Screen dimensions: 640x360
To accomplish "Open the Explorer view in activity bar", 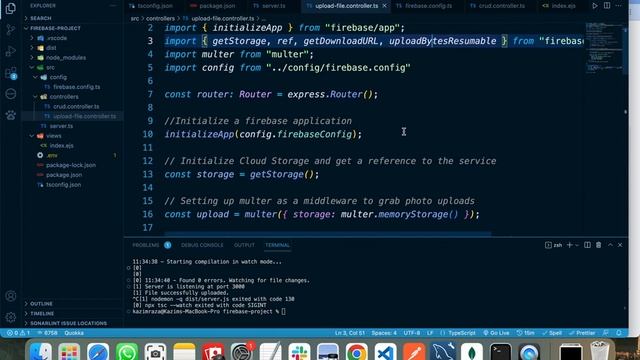I will click(x=11, y=8).
